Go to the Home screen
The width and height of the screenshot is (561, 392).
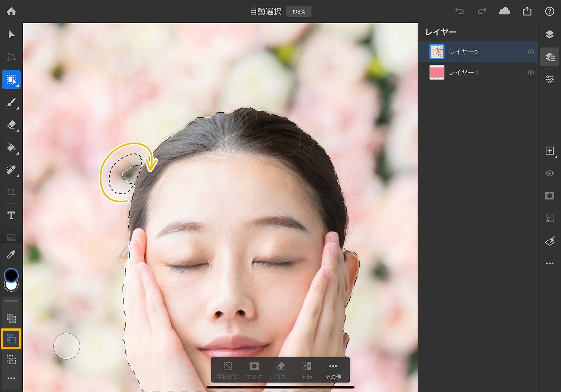tap(11, 12)
